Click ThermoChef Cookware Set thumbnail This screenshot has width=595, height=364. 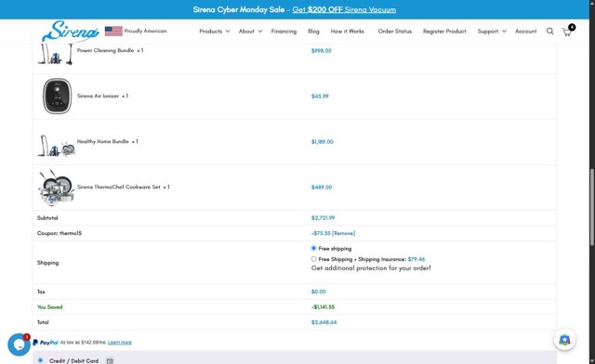tap(56, 188)
